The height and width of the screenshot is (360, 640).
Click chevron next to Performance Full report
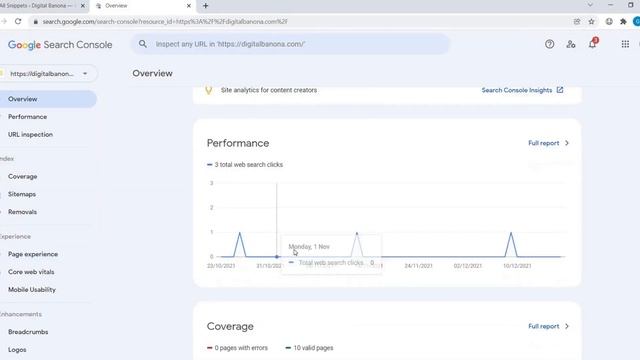567,143
